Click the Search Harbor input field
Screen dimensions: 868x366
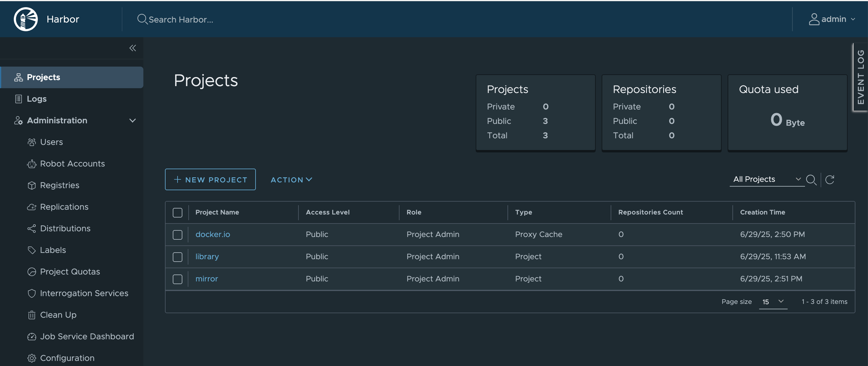click(181, 19)
